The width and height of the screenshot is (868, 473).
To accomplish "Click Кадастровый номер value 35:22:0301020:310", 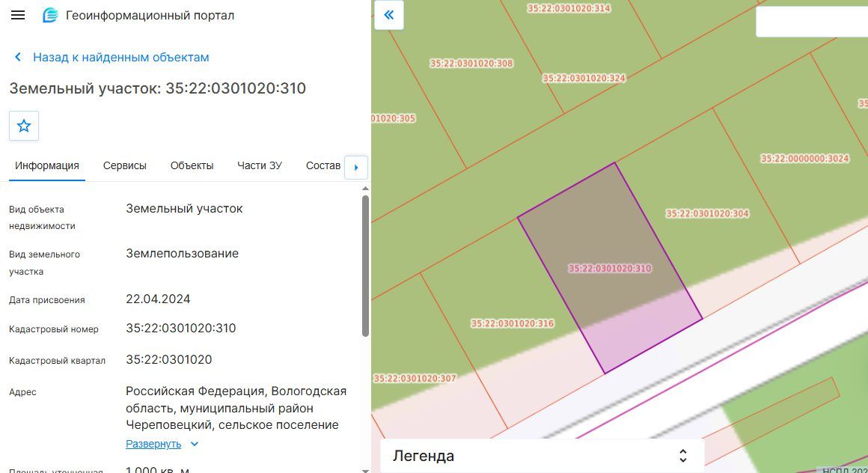I will pos(181,328).
